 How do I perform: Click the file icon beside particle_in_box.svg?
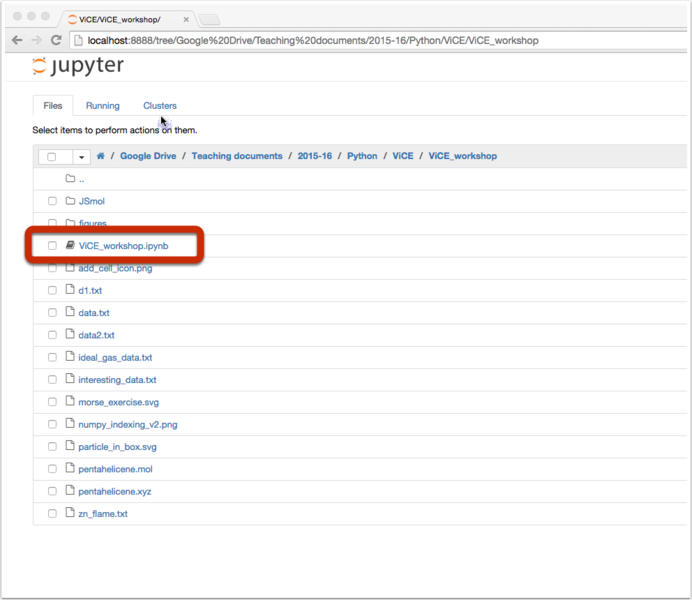point(70,446)
